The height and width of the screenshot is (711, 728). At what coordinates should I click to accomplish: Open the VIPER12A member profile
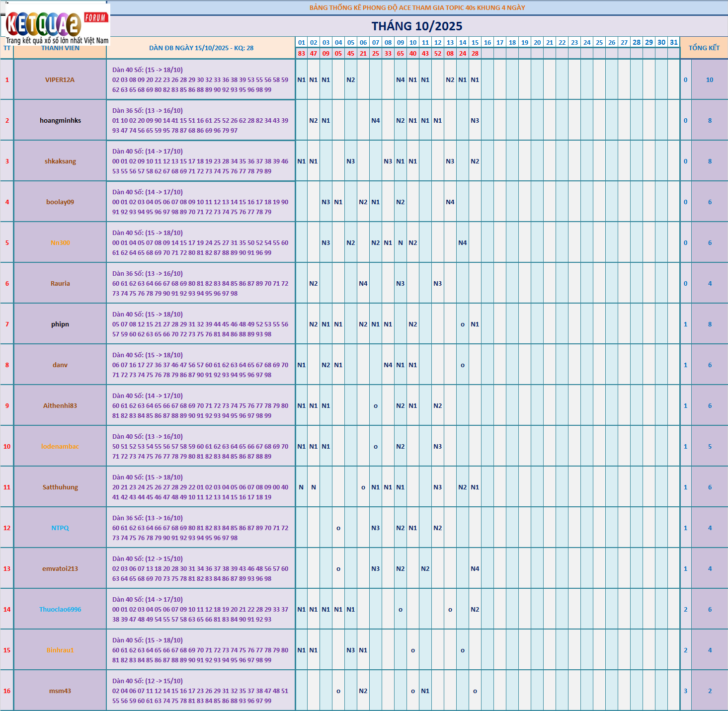60,80
